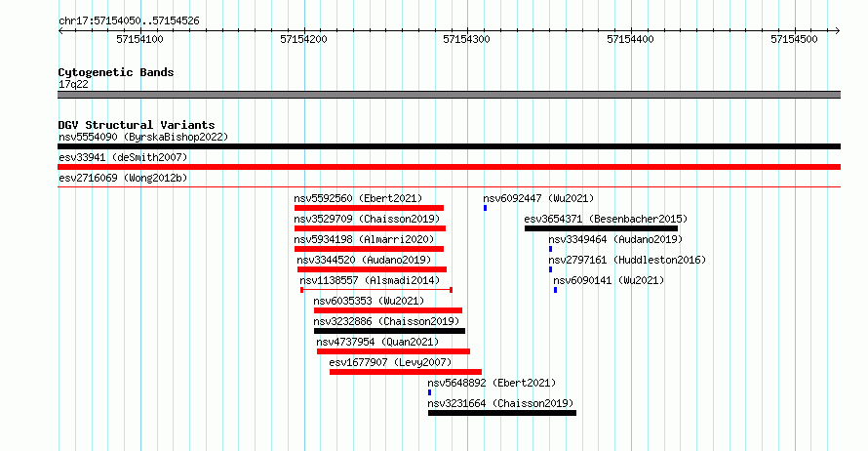Select the black nsv3231664 variant bar
Screen dimensions: 868x451
[x=502, y=413]
